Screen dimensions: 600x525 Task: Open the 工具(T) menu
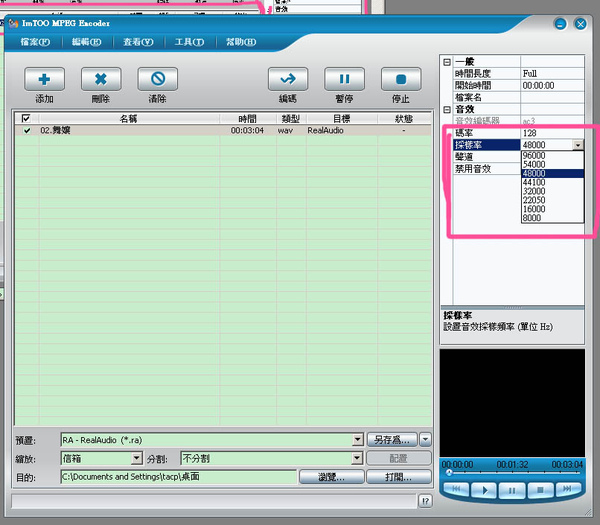coord(189,42)
